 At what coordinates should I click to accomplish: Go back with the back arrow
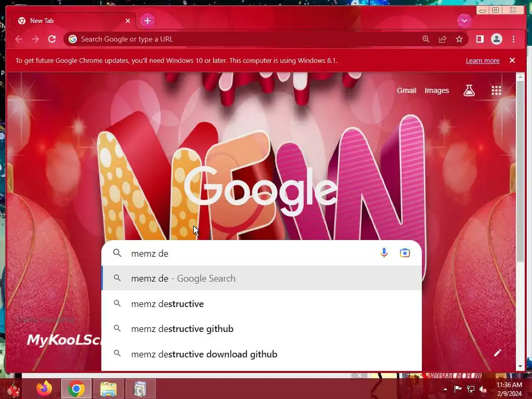tap(19, 39)
